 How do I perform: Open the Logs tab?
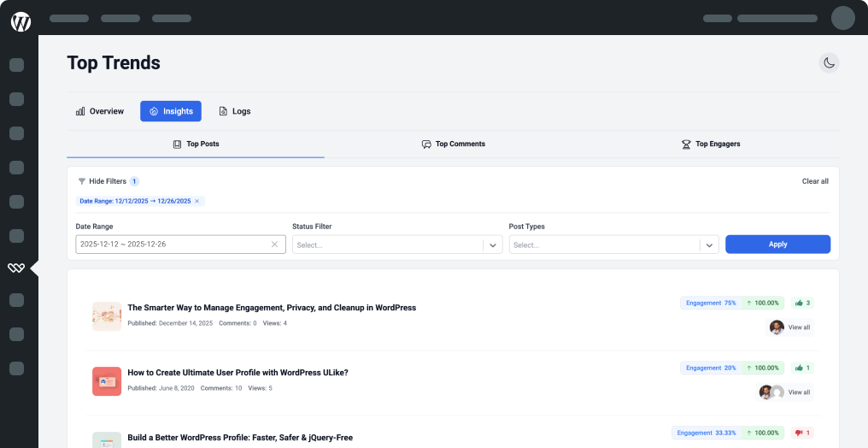[234, 111]
